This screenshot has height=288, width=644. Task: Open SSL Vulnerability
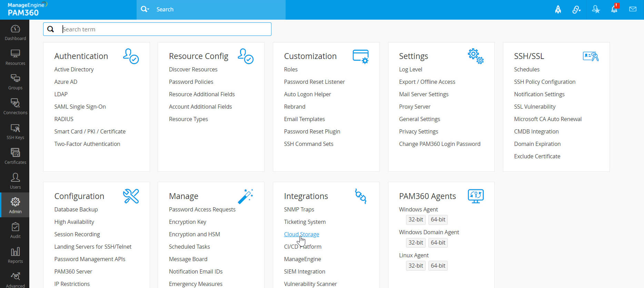[535, 107]
